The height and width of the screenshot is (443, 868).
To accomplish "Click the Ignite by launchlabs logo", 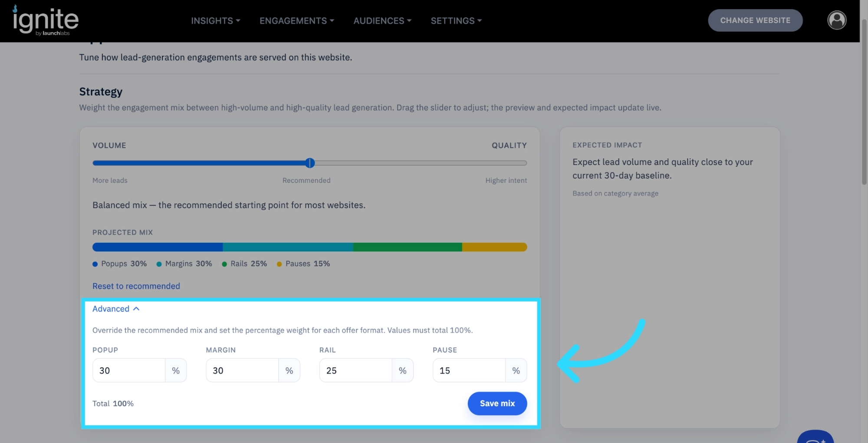I will coord(46,20).
